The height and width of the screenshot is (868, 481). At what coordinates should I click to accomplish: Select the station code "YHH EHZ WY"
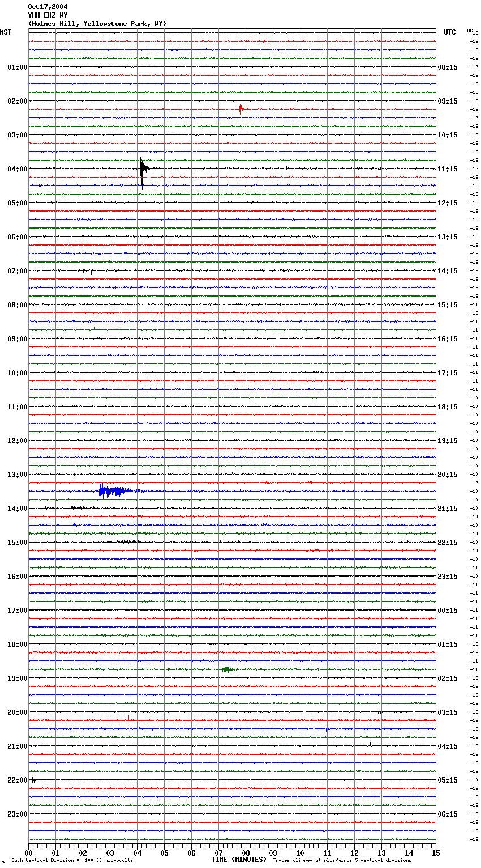click(48, 15)
